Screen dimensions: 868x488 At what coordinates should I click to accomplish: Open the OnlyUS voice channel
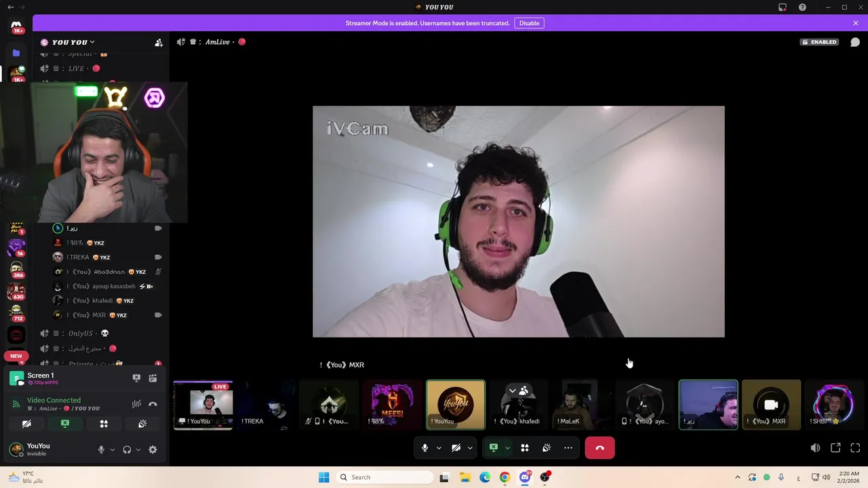[x=80, y=333]
